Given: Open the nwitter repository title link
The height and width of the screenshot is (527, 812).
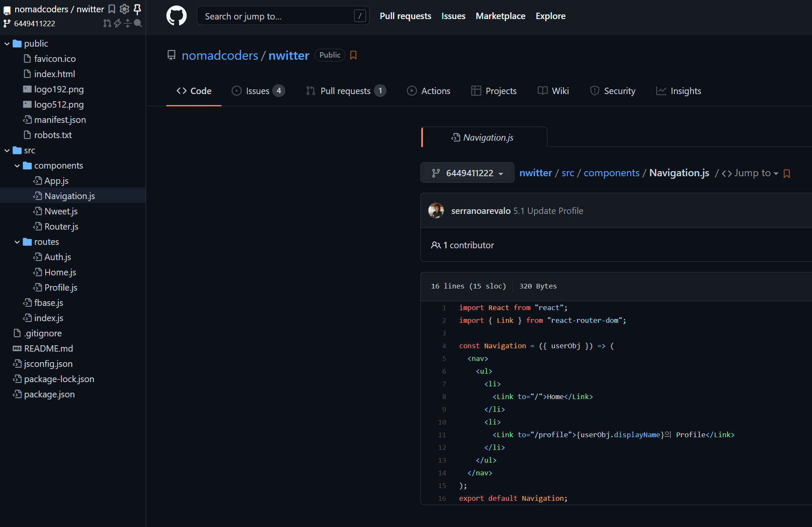Looking at the screenshot, I should point(289,55).
